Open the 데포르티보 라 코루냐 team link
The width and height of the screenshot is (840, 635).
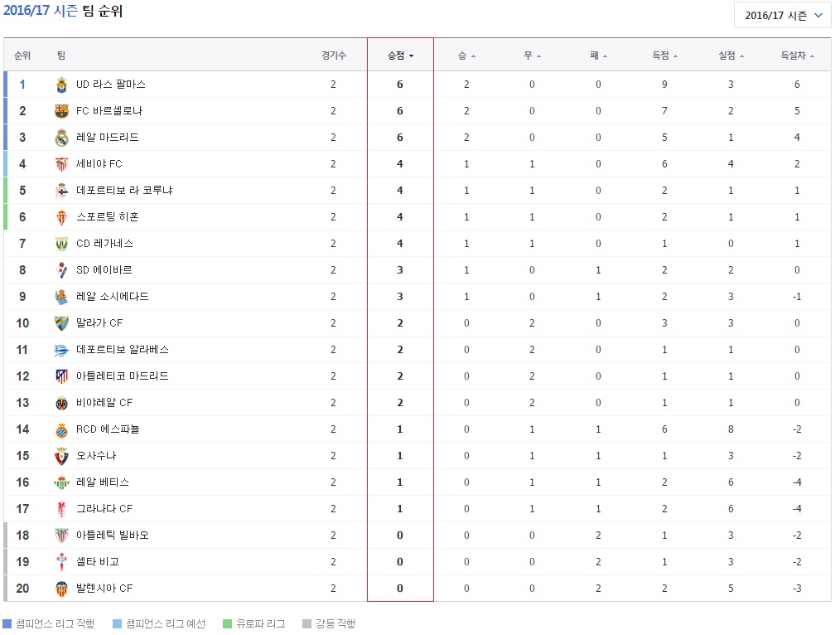click(124, 191)
